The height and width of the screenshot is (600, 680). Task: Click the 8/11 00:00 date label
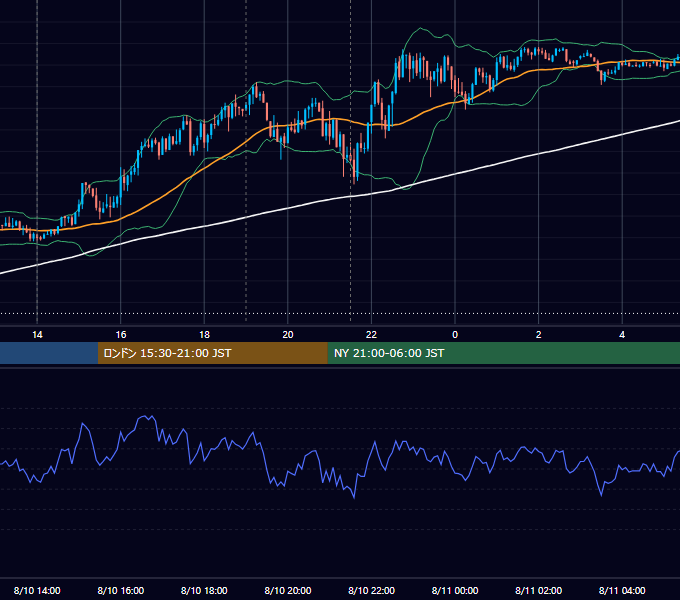pos(455,590)
